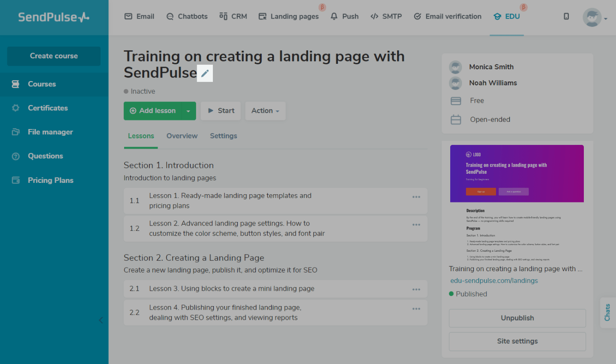The image size is (616, 364).
Task: Click the Questions help icon
Action: (16, 156)
